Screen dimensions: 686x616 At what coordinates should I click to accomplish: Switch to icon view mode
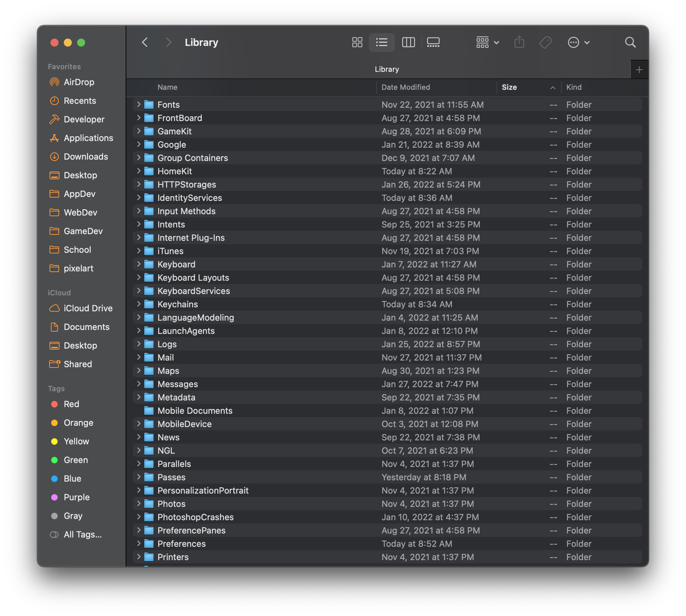357,42
